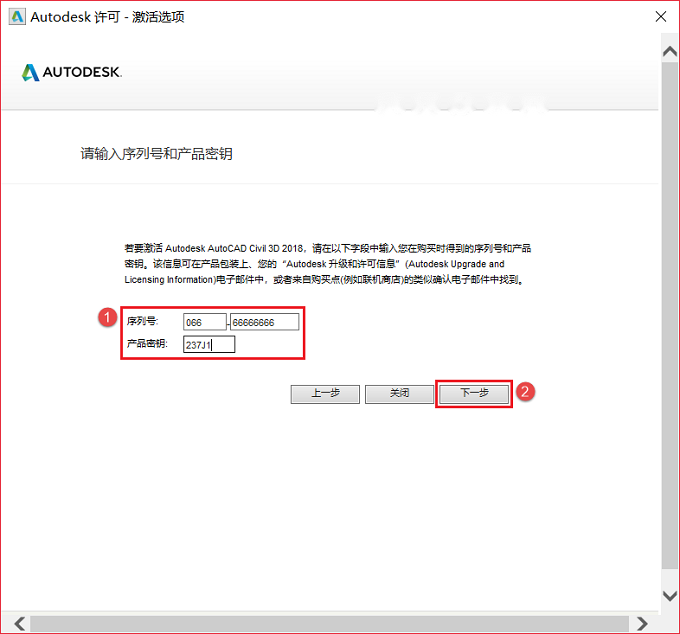680x634 pixels.
Task: Click the vertical scrollbar thumb
Action: coord(670,315)
